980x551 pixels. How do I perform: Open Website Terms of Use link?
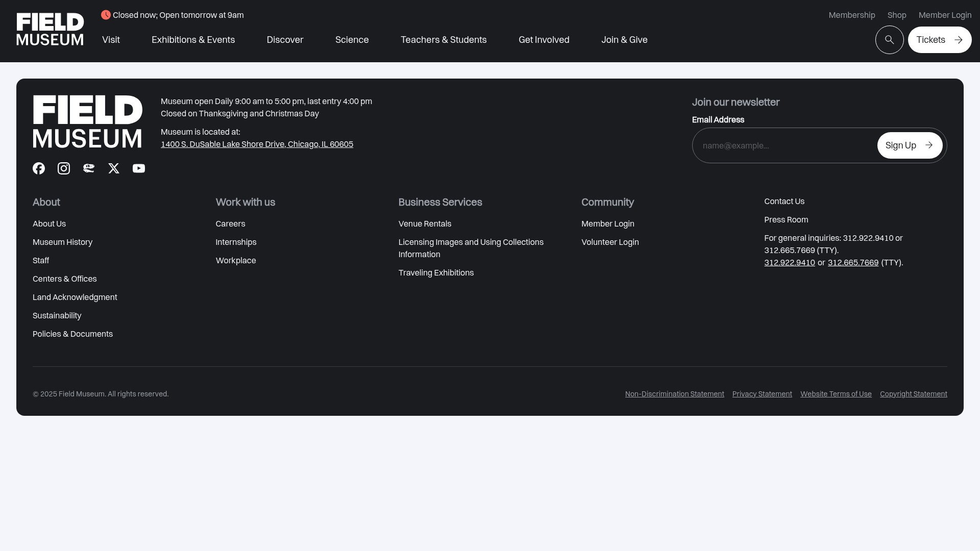coord(836,394)
